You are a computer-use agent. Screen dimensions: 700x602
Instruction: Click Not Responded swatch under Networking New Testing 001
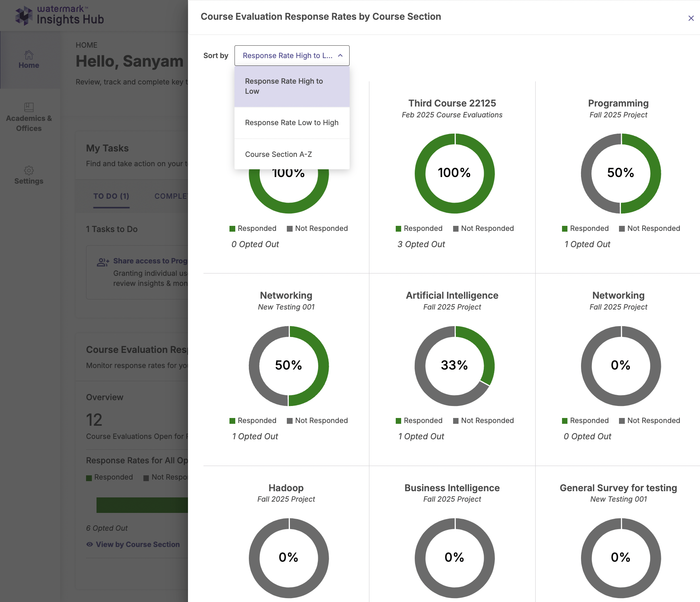pos(290,421)
